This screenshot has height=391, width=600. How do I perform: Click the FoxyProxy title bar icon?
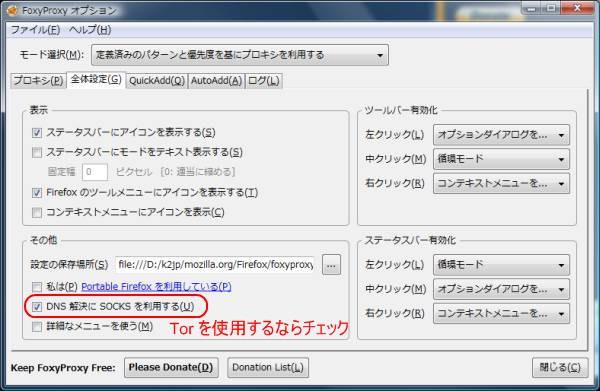tap(12, 10)
